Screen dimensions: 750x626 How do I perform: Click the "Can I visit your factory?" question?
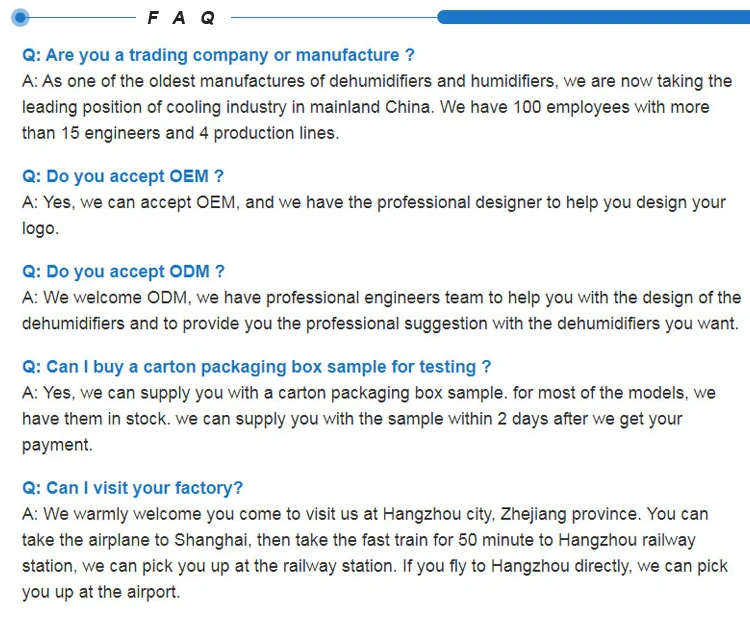[x=132, y=488]
